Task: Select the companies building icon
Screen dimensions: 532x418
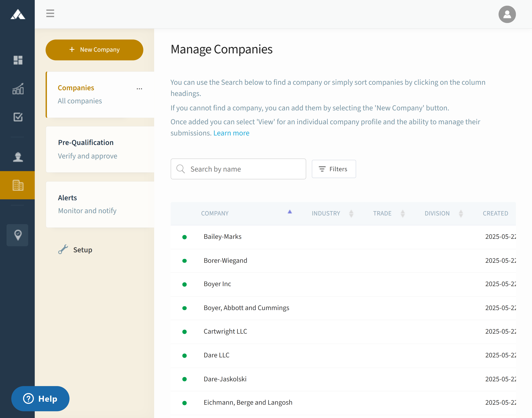Action: [18, 185]
